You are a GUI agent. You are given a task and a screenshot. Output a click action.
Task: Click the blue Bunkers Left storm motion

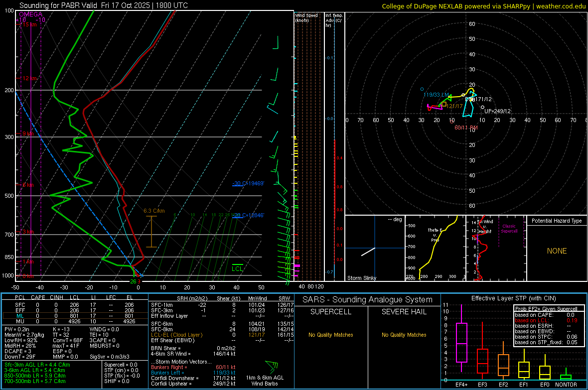click(193, 373)
